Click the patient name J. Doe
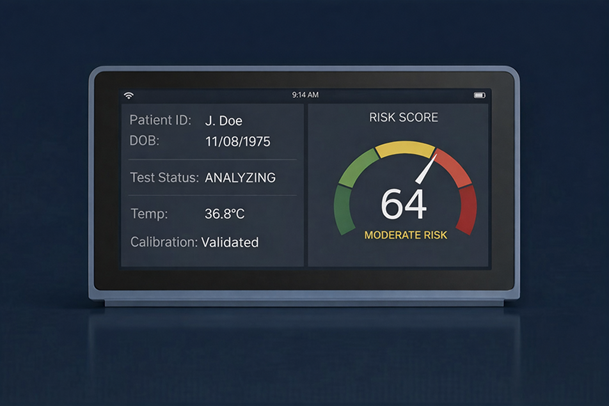The width and height of the screenshot is (609, 406). pos(224,121)
